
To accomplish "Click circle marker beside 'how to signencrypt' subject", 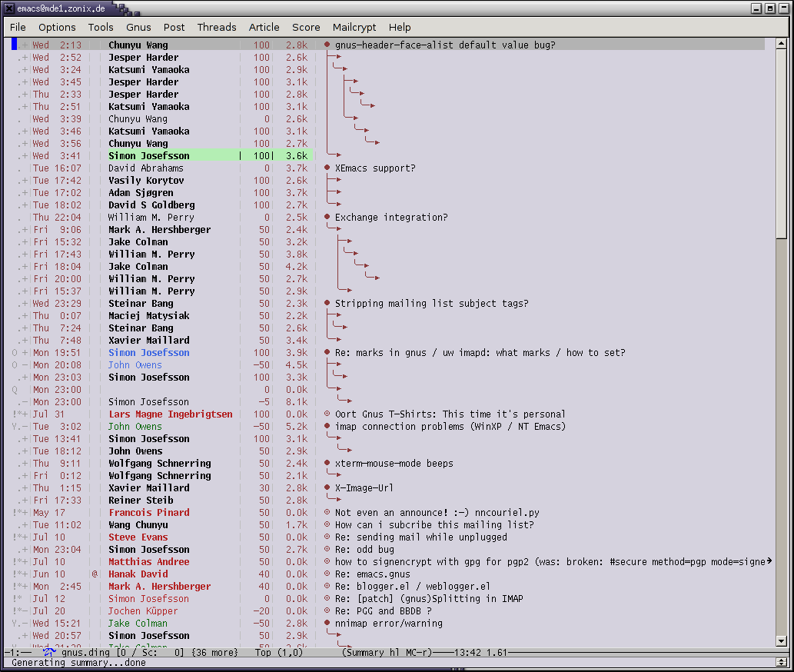I will (327, 561).
